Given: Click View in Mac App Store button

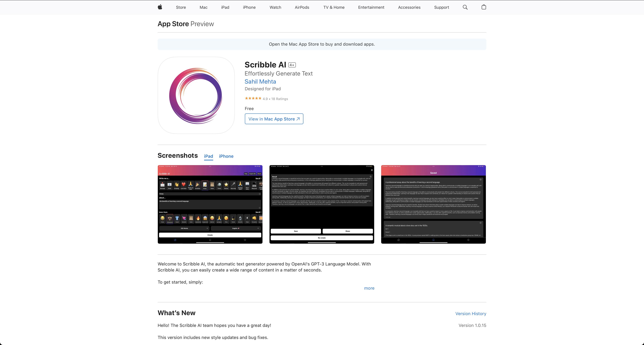Looking at the screenshot, I should 274,119.
